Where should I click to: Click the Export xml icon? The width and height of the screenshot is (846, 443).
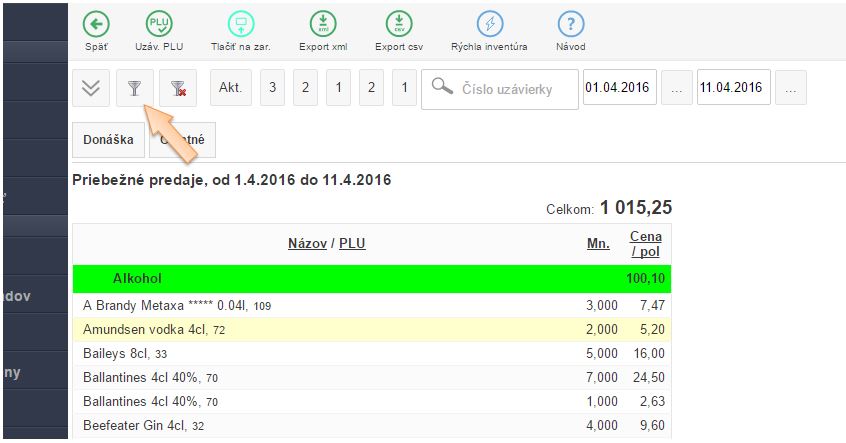[322, 25]
